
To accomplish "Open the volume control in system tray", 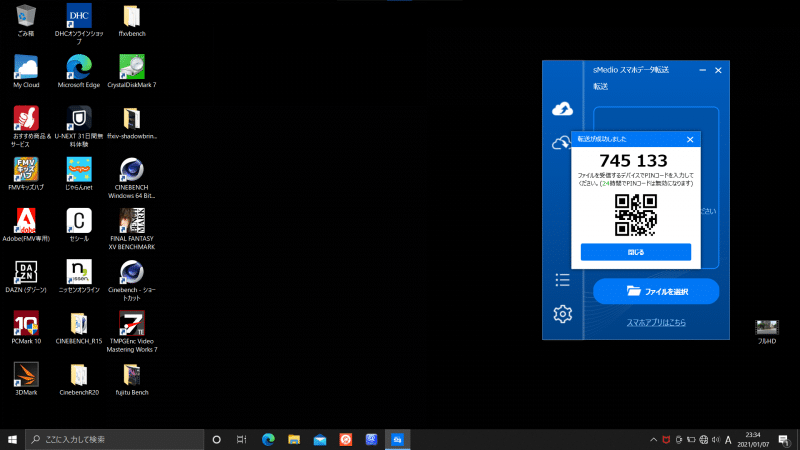I will coord(715,439).
